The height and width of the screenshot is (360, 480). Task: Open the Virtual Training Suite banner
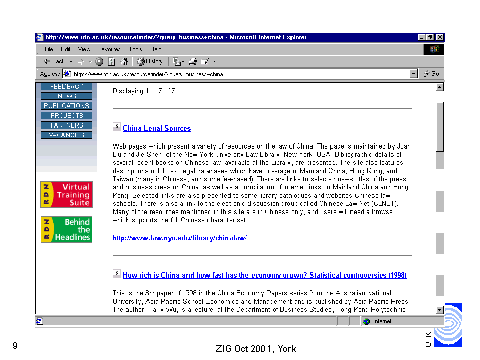[x=66, y=195]
